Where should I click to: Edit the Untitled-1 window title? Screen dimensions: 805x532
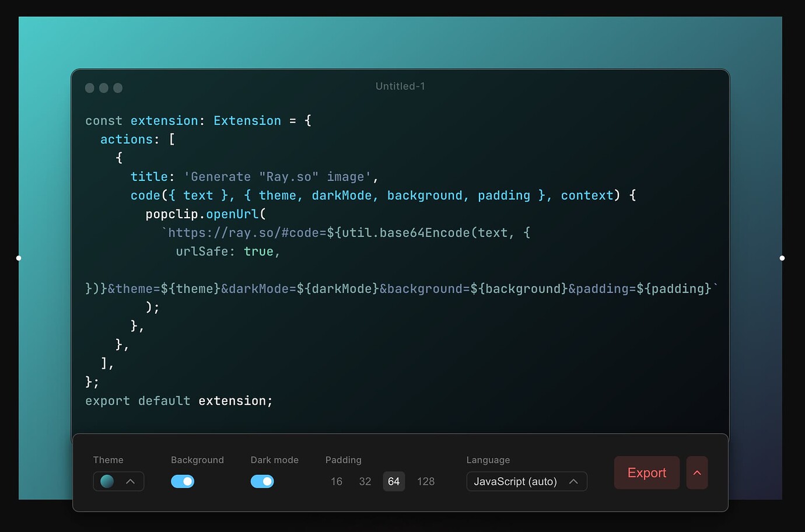400,86
